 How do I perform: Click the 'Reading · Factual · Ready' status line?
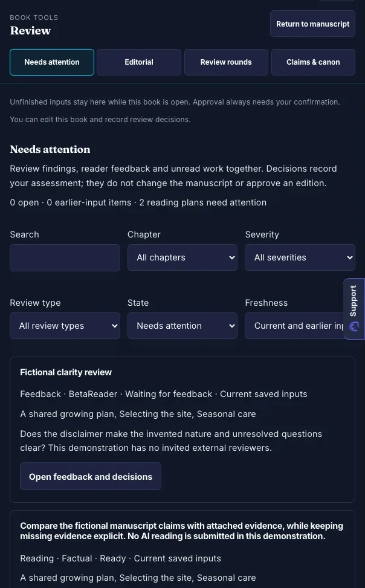click(120, 558)
